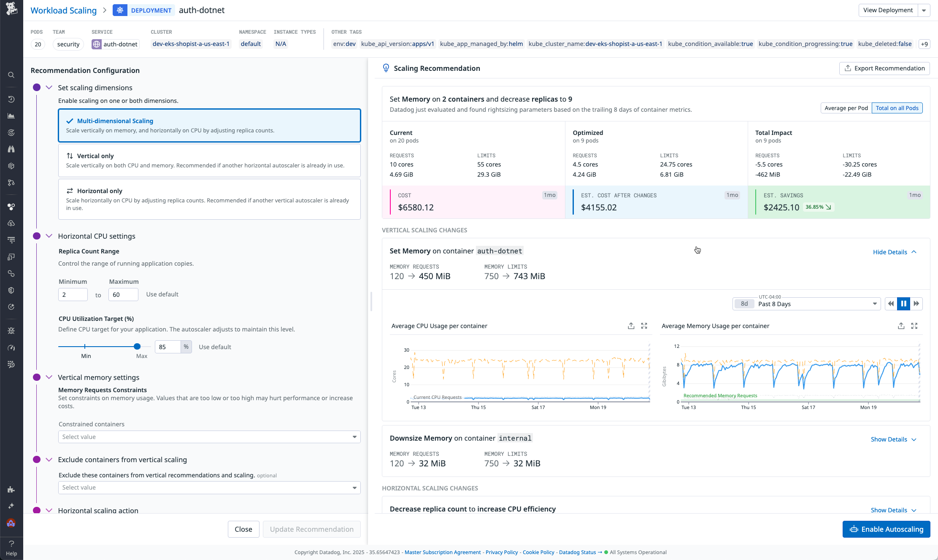Switch to the Total on all Pods tab
This screenshot has width=938, height=560.
coord(897,108)
